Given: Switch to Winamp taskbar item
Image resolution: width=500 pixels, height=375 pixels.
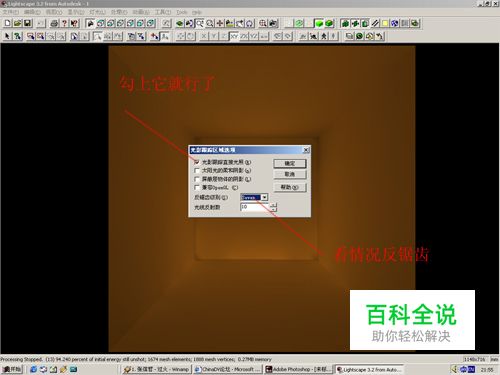Looking at the screenshot, I should 156,369.
